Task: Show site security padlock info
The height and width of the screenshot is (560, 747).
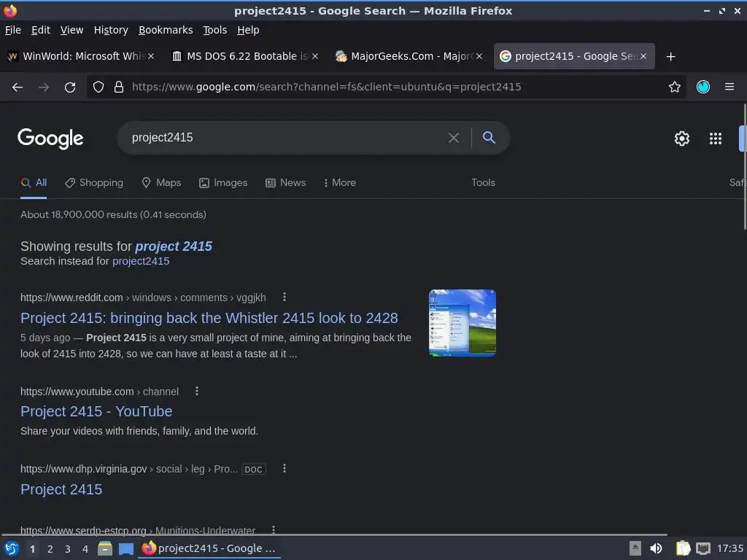Action: (119, 87)
